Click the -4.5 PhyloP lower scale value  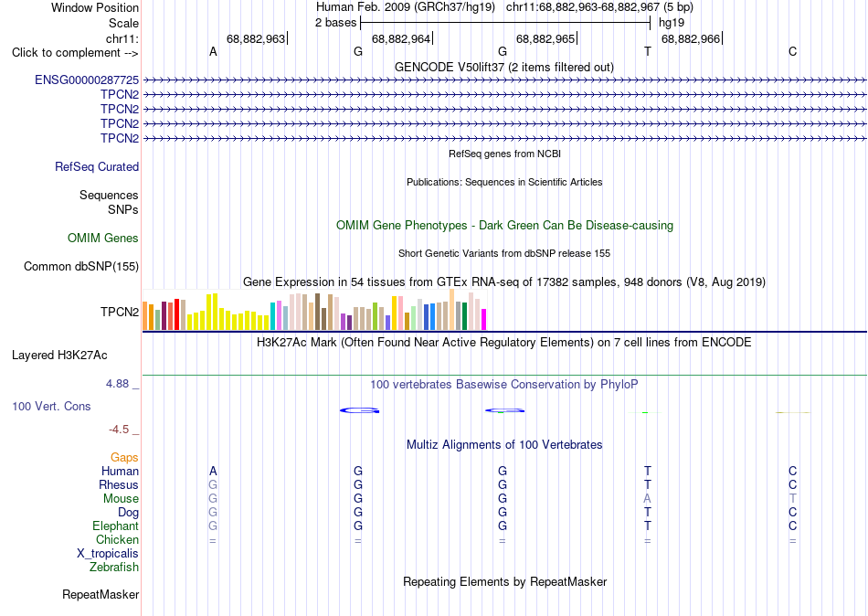point(119,430)
